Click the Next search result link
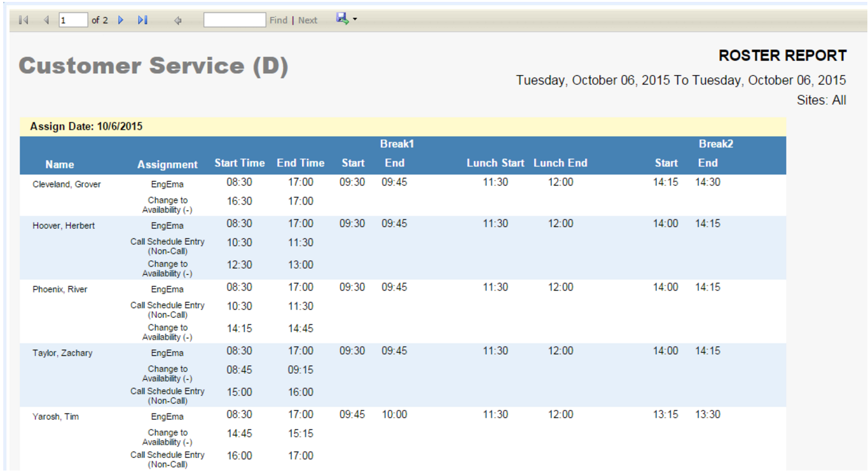This screenshot has width=868, height=475. pos(308,20)
